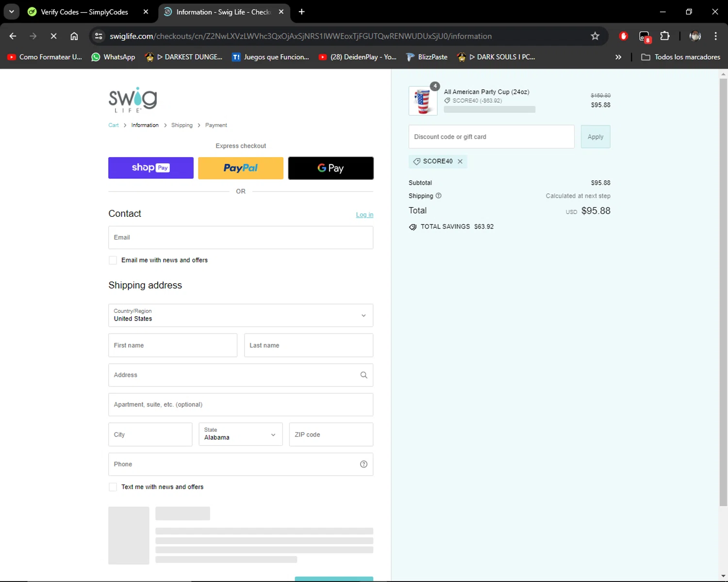
Task: Open Como Formatear U... bookmark
Action: [45, 57]
